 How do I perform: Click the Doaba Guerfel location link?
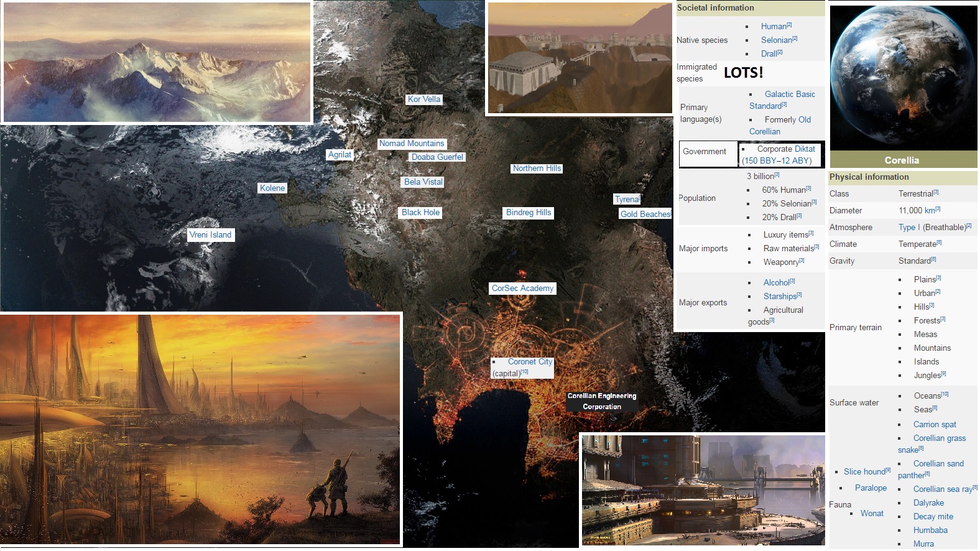point(437,157)
